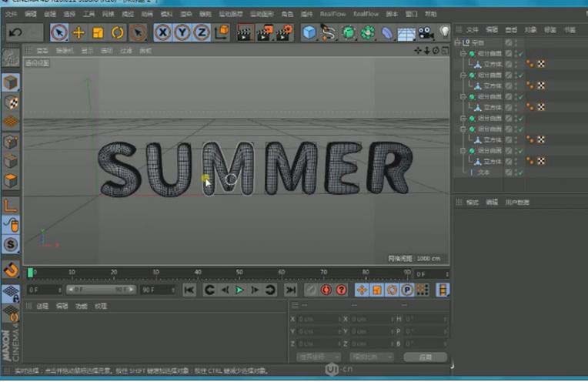Screen dimensions: 588x382
Task: Collapse the first 细分曲面 object
Action: 463,54
